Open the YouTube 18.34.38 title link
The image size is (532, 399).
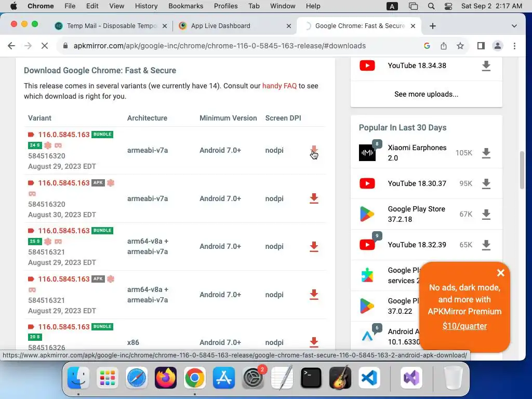417,65
